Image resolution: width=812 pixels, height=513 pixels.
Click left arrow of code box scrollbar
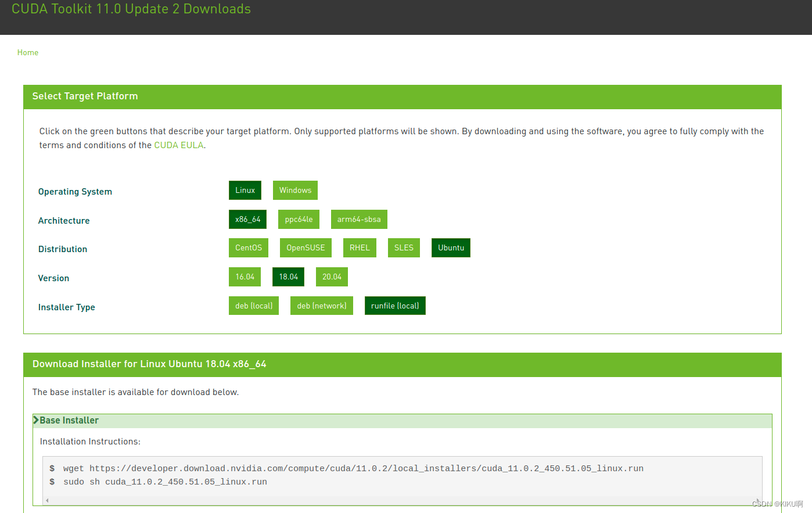point(47,500)
